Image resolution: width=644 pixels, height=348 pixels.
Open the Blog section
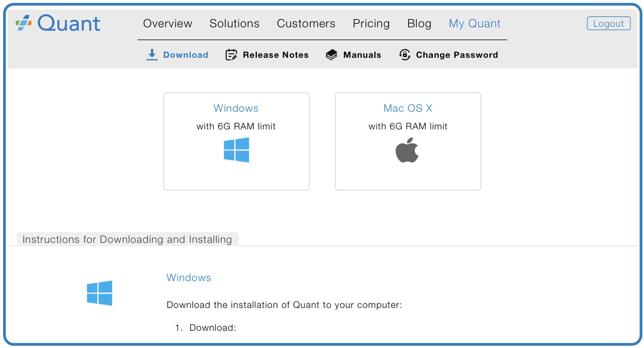[419, 23]
